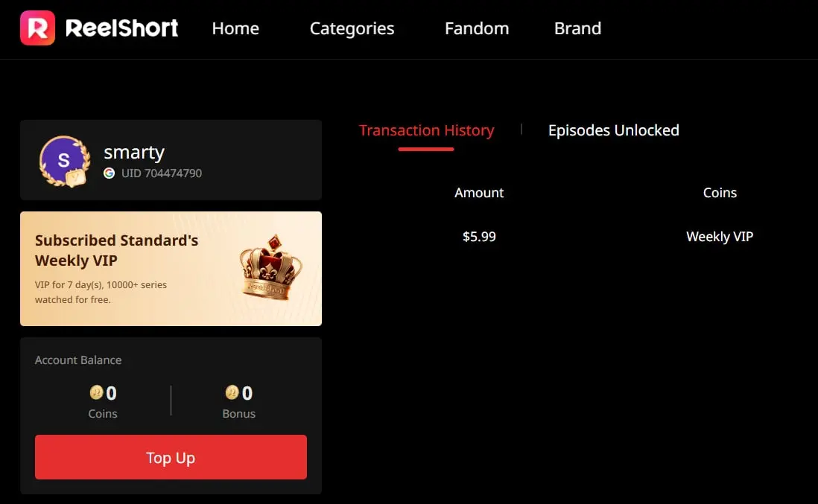Click the purple S profile avatar

[63, 160]
